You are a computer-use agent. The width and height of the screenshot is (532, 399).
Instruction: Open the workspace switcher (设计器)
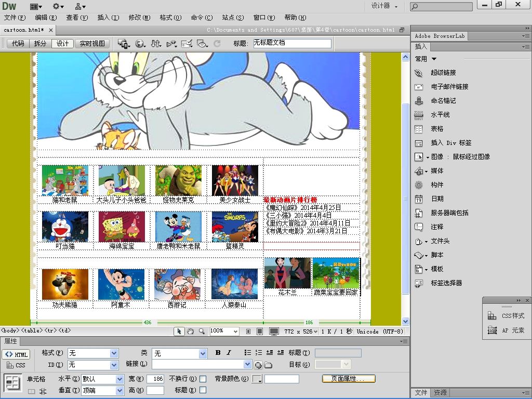pyautogui.click(x=384, y=6)
